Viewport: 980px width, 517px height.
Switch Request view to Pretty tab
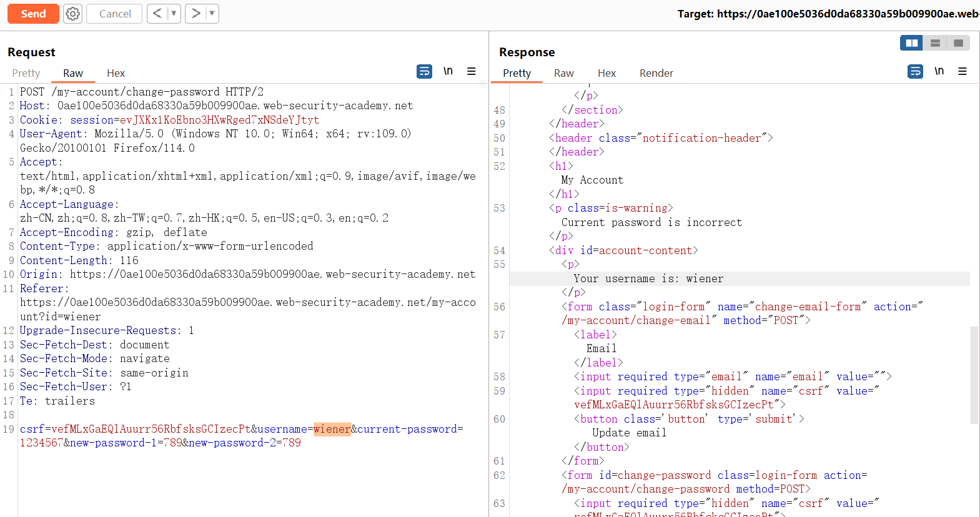[x=26, y=73]
